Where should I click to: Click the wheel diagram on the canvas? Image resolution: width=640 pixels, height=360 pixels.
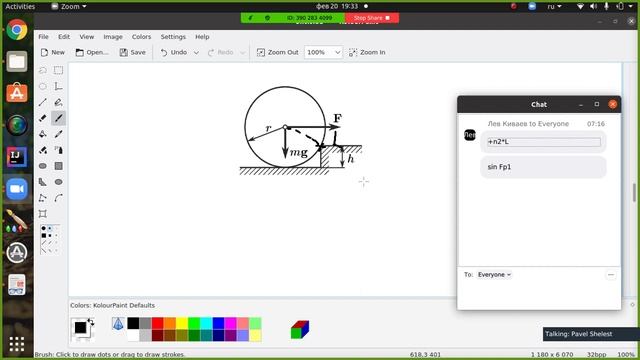pos(301,131)
